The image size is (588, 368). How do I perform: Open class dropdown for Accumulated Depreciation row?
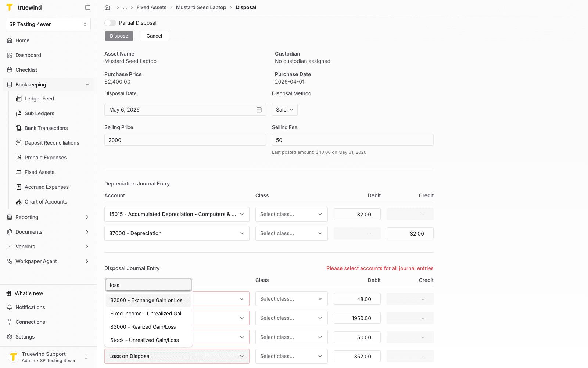coord(291,214)
